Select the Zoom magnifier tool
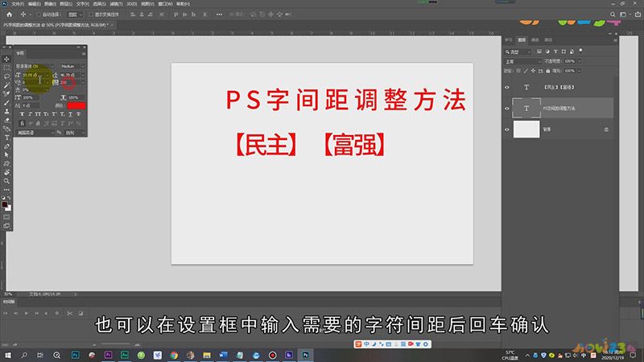The width and height of the screenshot is (644, 362). click(6, 181)
